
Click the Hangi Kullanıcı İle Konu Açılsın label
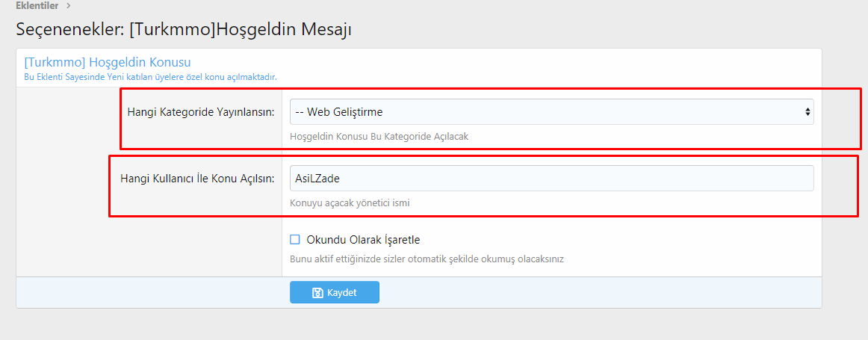pos(198,179)
